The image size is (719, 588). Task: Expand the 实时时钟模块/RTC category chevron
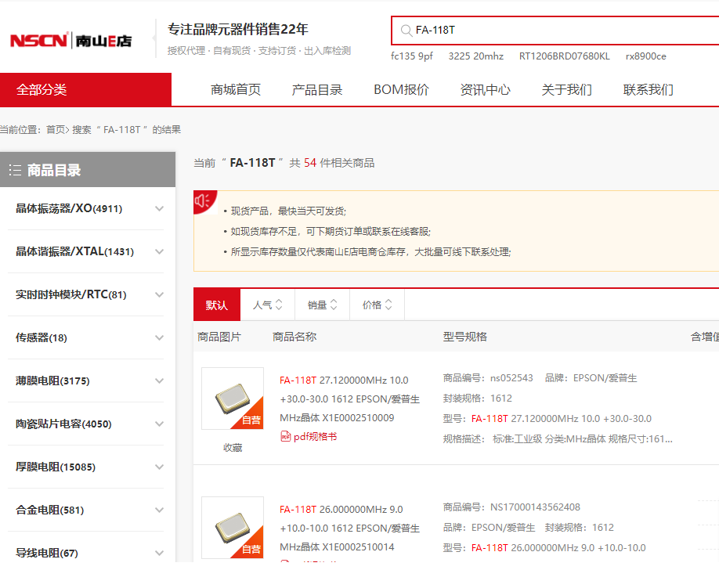tap(160, 294)
